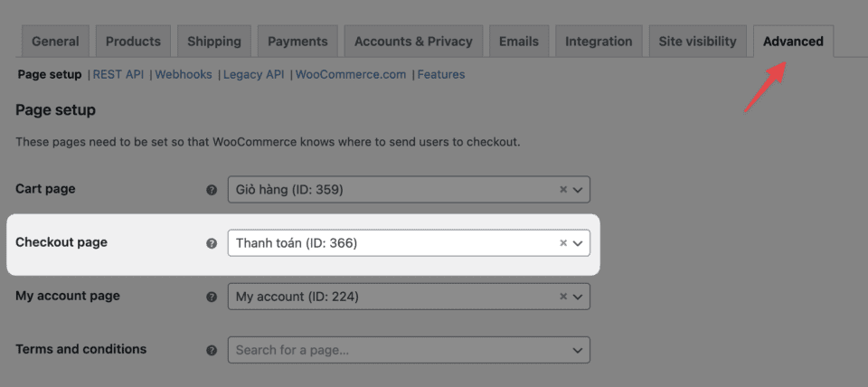The height and width of the screenshot is (387, 868).
Task: Go to the Shipping tab
Action: point(214,42)
